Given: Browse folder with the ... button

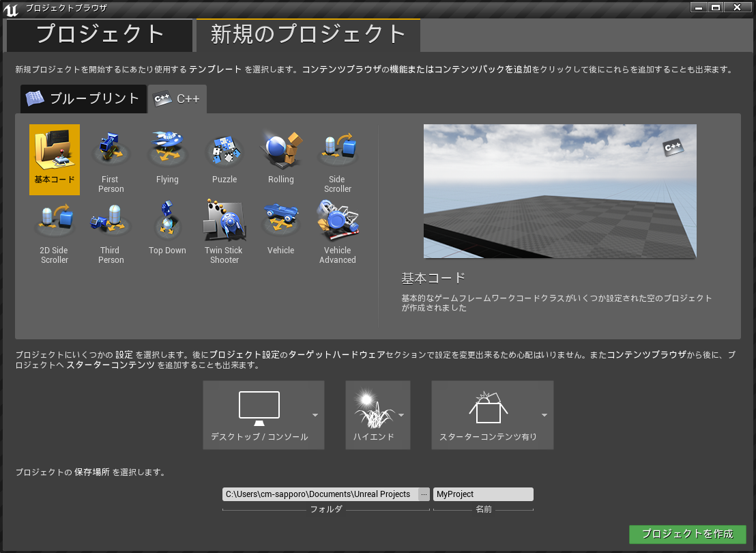Looking at the screenshot, I should click(424, 494).
